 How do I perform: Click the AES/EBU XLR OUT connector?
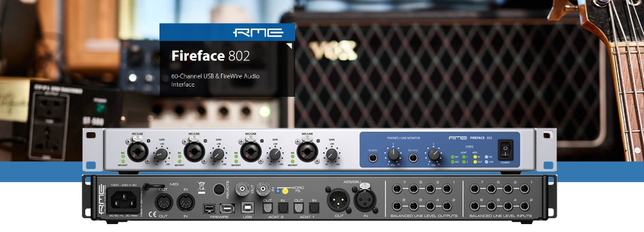point(338,200)
